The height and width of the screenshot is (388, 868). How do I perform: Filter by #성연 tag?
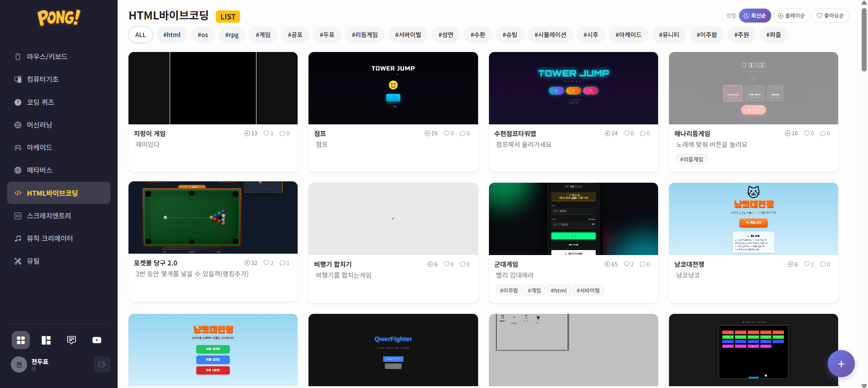[x=446, y=35]
